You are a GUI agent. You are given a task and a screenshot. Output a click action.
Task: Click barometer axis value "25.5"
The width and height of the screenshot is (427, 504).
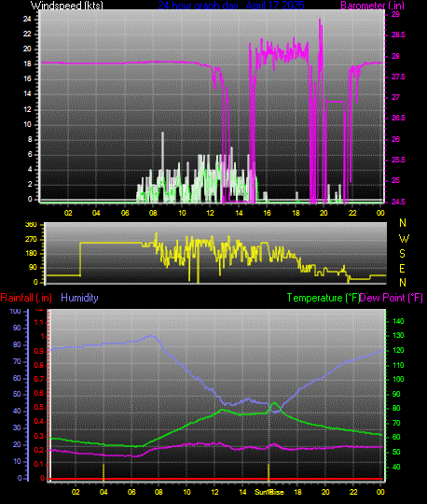[398, 160]
